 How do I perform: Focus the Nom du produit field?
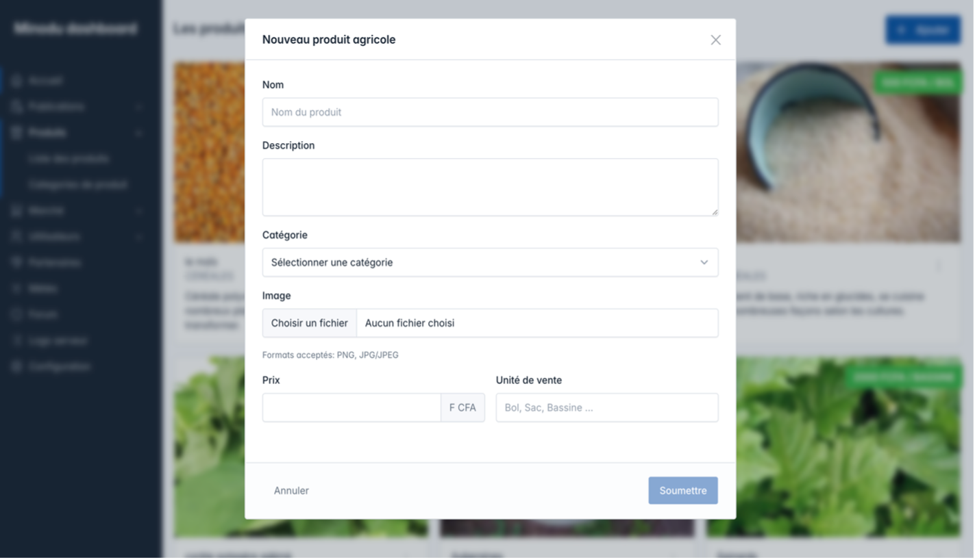pyautogui.click(x=490, y=112)
